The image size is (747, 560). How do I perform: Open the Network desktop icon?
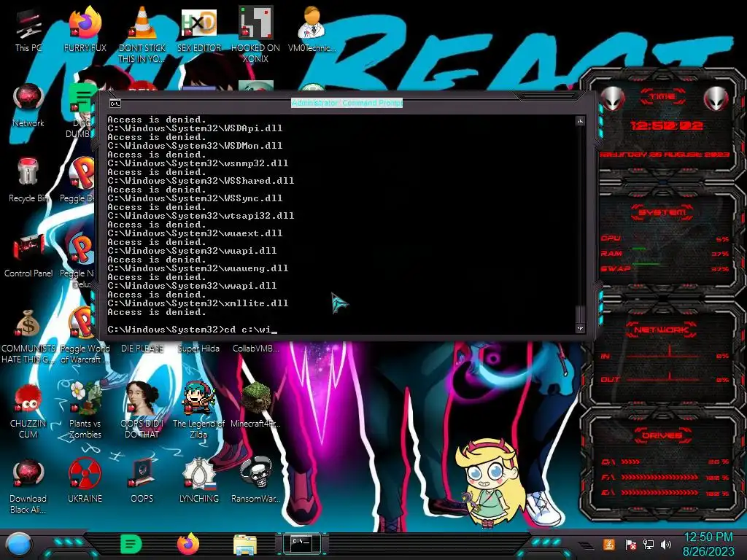pyautogui.click(x=28, y=106)
